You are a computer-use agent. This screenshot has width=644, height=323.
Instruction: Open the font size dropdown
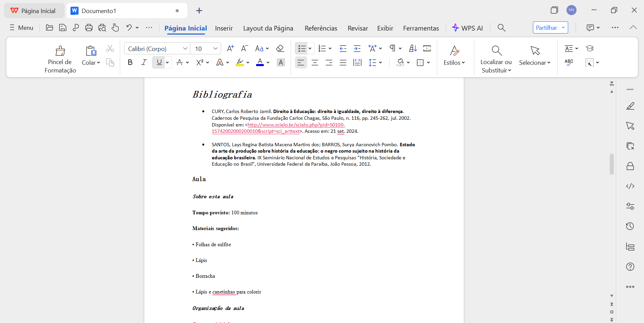(x=216, y=48)
